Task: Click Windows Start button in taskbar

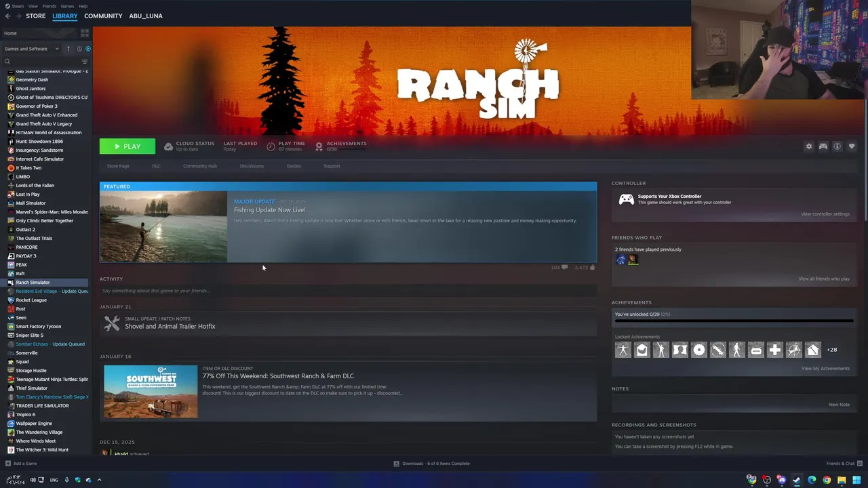Action: coord(856,480)
